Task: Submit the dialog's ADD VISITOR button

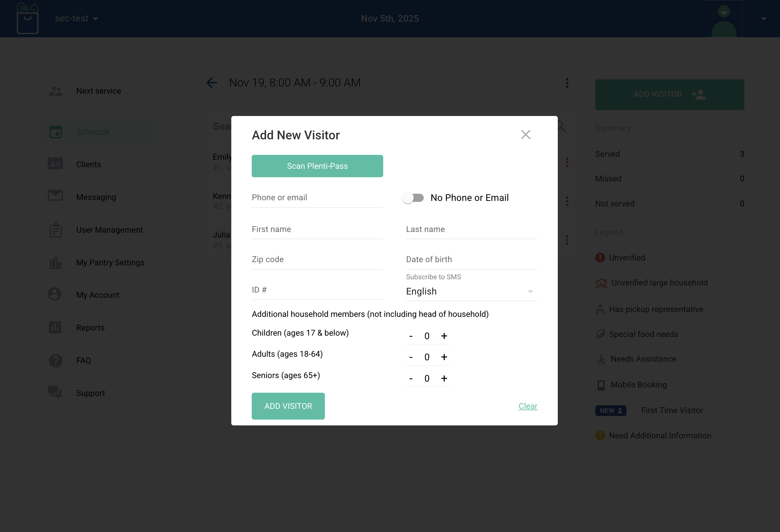Action: pos(288,406)
